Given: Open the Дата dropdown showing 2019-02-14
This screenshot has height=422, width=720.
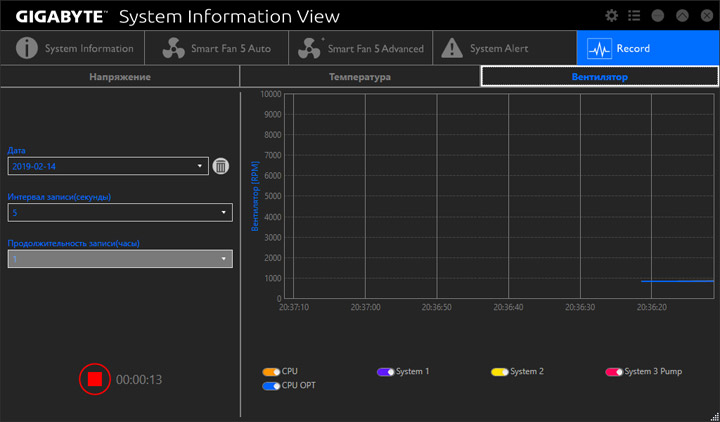Looking at the screenshot, I should (x=108, y=166).
